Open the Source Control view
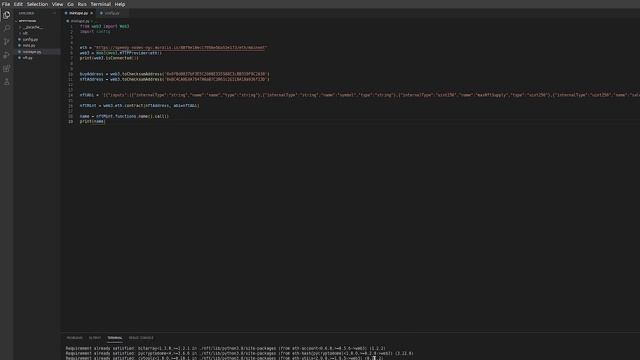Screen dimensions: 640x360 click(x=7, y=42)
